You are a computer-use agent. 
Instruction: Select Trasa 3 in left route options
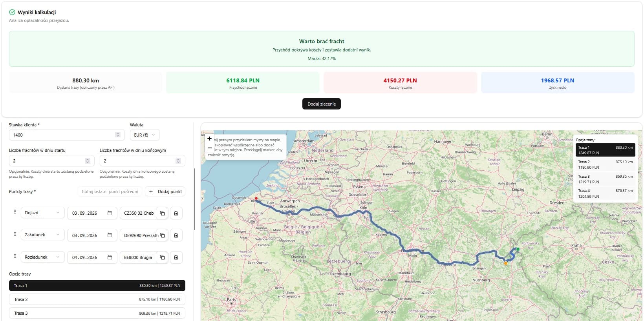[x=97, y=313]
